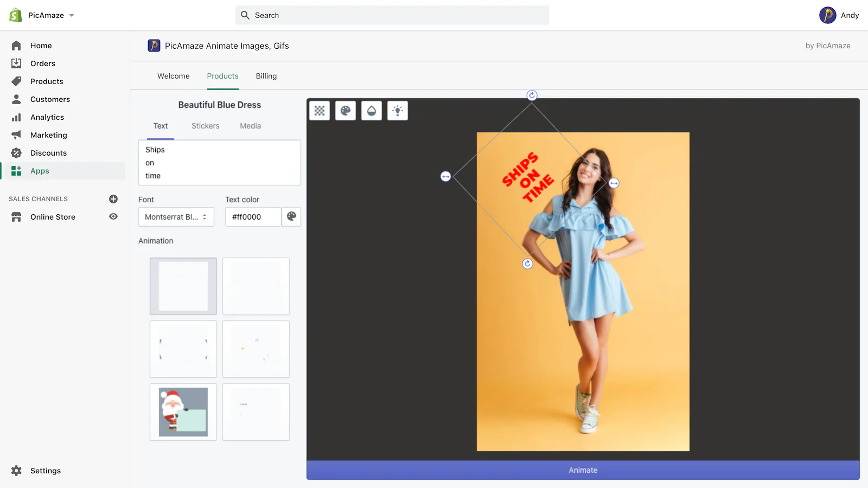Viewport: 868px width, 488px height.
Task: Switch to the Billing tab
Action: [x=266, y=76]
